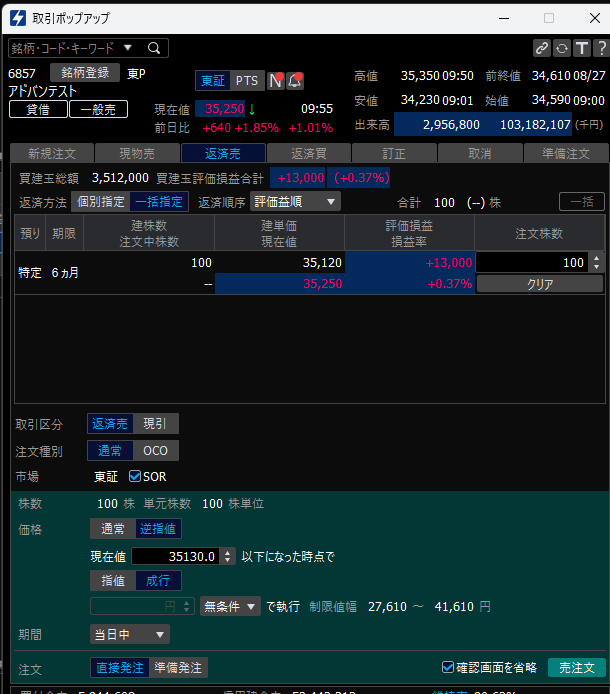Click 貸借 button
Screen dimensions: 610x694
tap(39, 109)
